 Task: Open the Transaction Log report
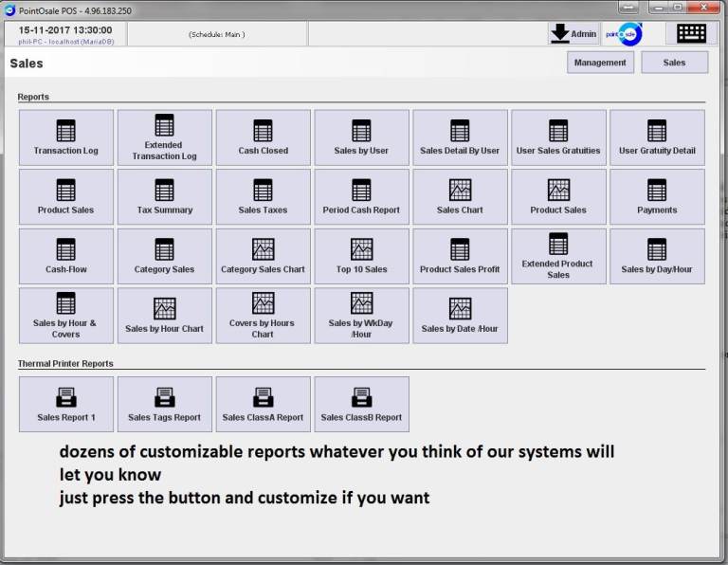[x=65, y=138]
